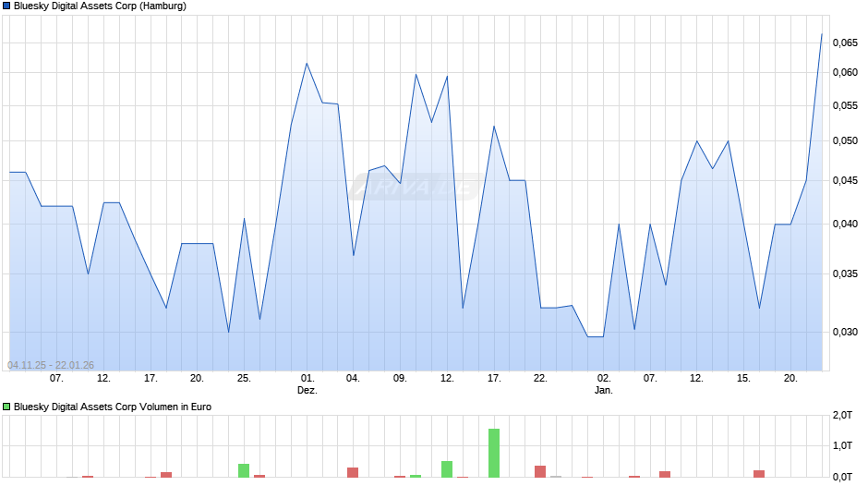868x486 pixels.
Task: Click the 0,0T volume axis label
Action: coord(842,477)
